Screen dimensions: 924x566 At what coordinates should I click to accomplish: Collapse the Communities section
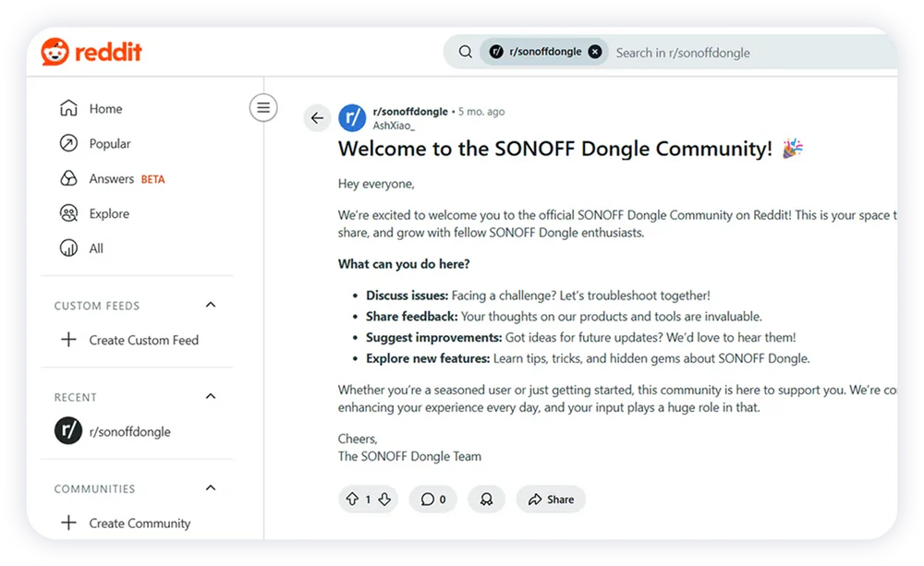coord(211,488)
